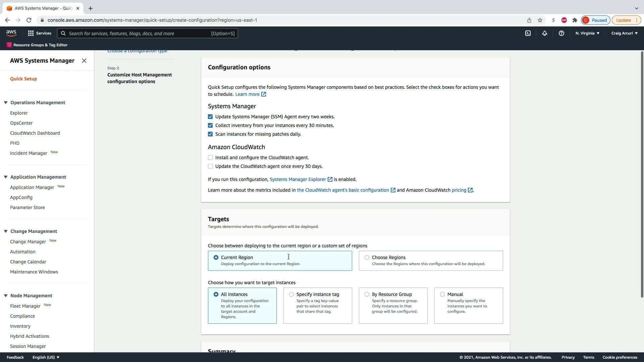This screenshot has height=362, width=644.
Task: Click the AWS services search field
Action: click(138, 33)
